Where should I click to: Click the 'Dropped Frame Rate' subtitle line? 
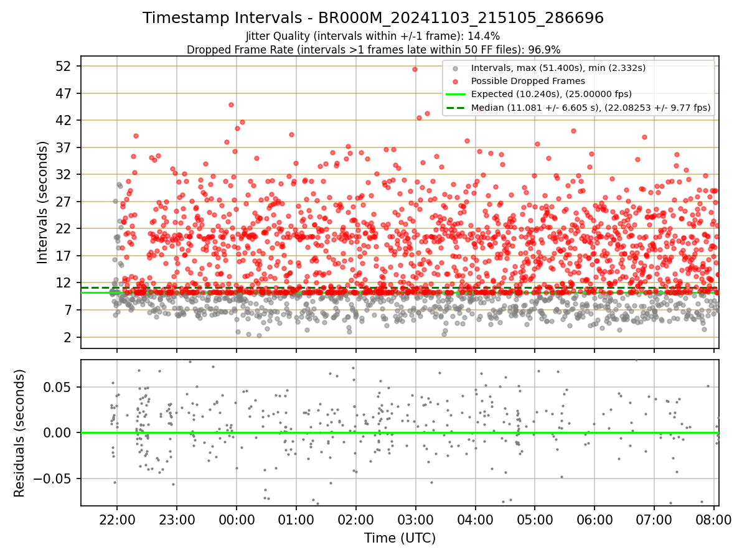tap(374, 49)
